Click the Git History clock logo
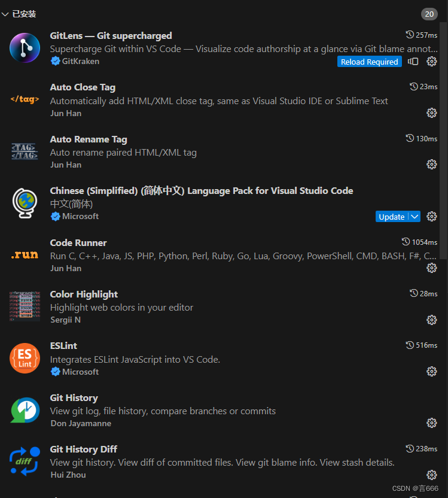The height and width of the screenshot is (498, 448). (25, 409)
